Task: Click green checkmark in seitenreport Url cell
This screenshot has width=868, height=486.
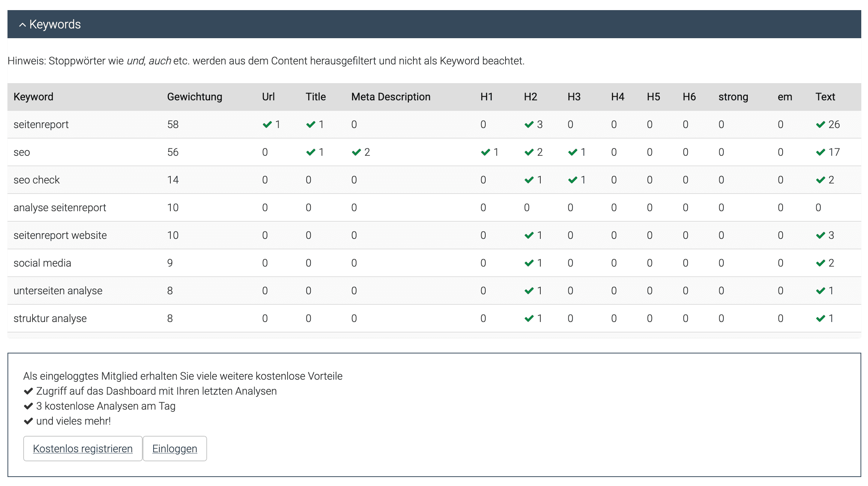Action: [x=267, y=124]
